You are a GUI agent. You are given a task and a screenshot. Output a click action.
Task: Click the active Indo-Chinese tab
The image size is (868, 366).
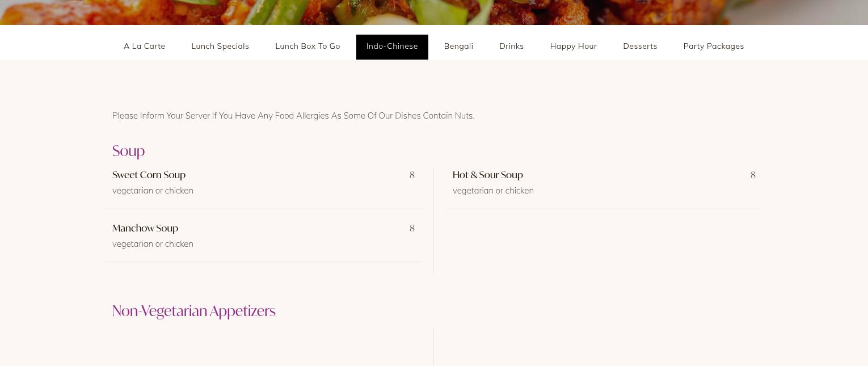coord(392,47)
